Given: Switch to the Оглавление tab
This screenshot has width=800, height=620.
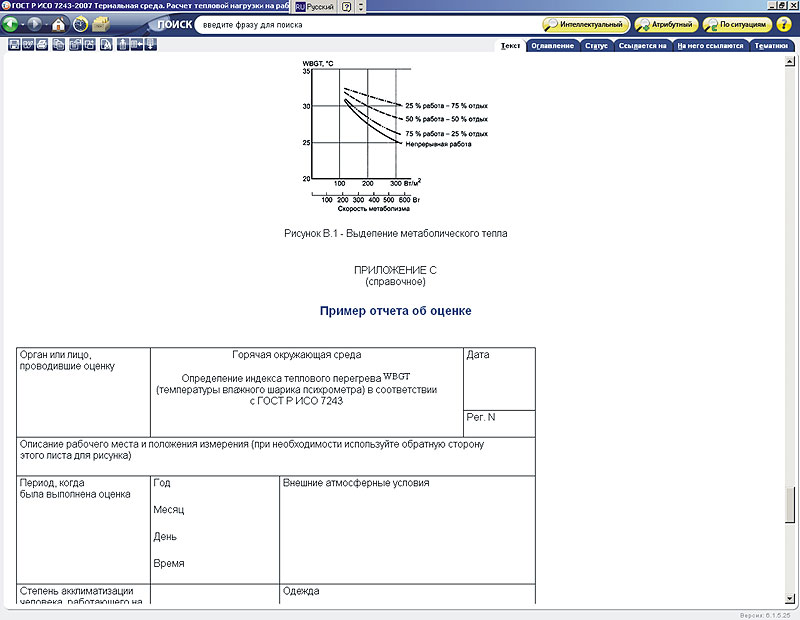Looking at the screenshot, I should (552, 45).
